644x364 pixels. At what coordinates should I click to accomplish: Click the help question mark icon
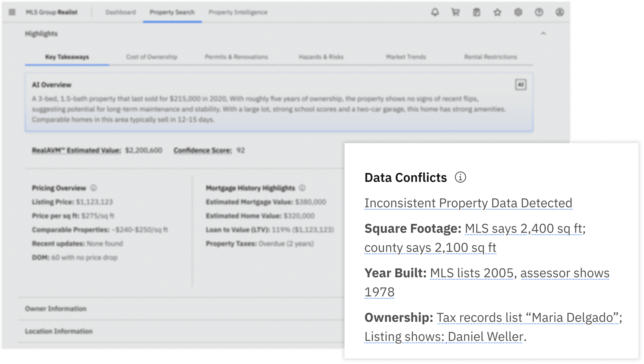539,12
